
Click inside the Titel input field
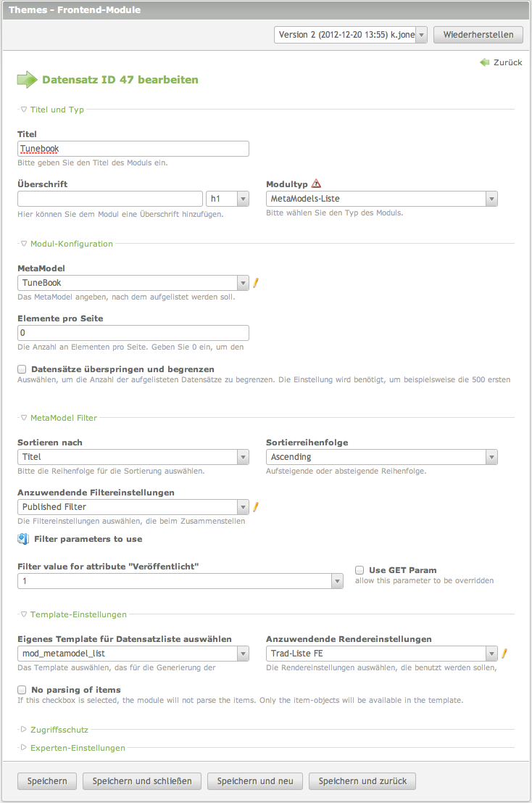[133, 148]
